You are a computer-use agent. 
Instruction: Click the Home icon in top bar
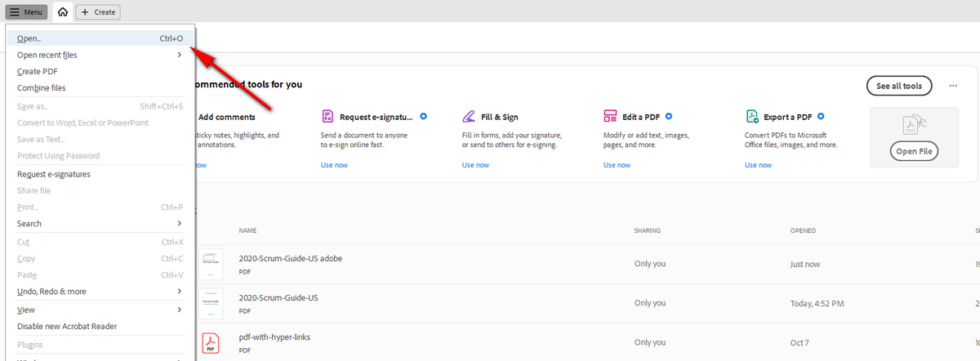[x=62, y=12]
